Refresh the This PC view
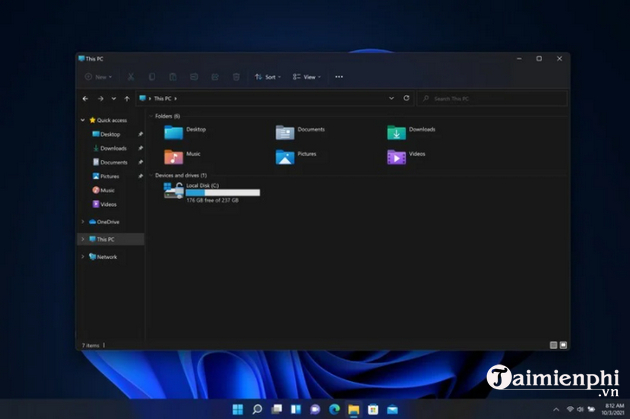 407,98
